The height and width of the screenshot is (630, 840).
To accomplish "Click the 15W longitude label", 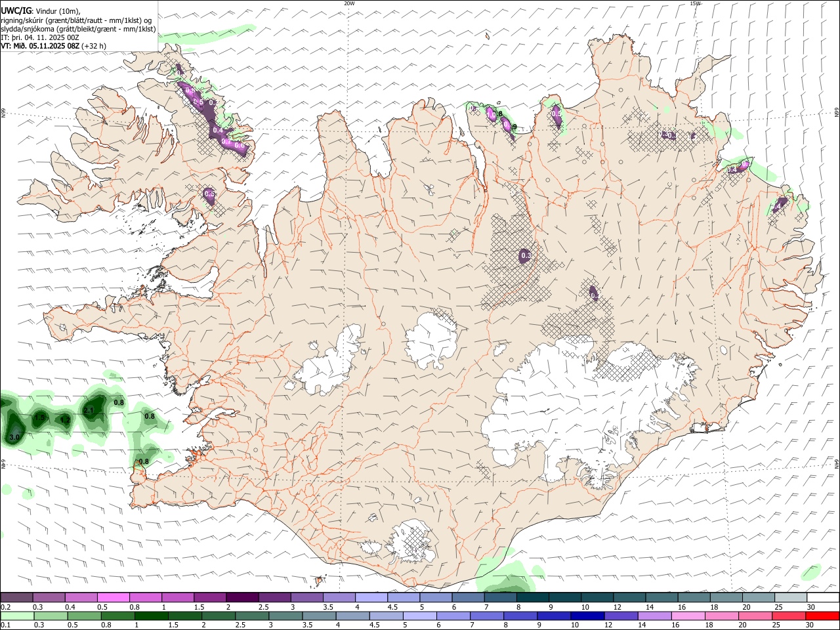I will [695, 3].
